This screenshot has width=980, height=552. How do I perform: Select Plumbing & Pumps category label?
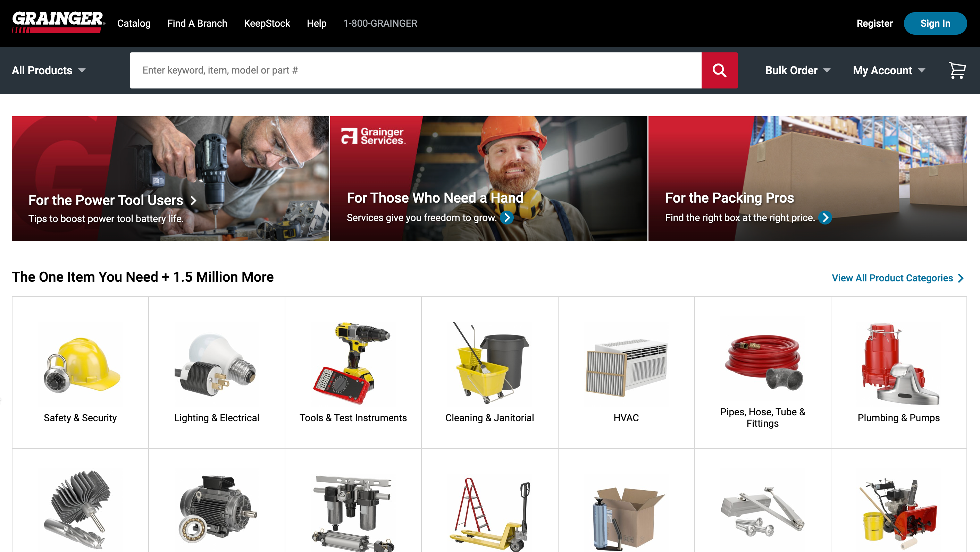point(898,418)
